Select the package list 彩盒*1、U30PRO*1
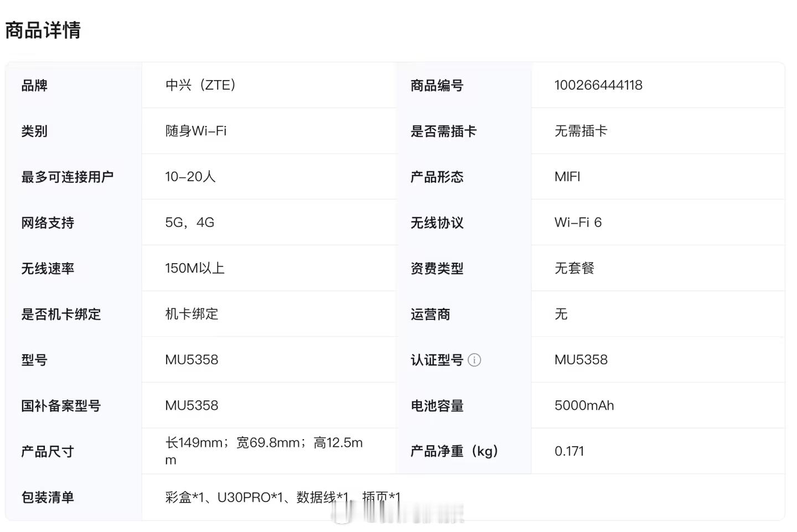The width and height of the screenshot is (797, 532). (x=225, y=497)
